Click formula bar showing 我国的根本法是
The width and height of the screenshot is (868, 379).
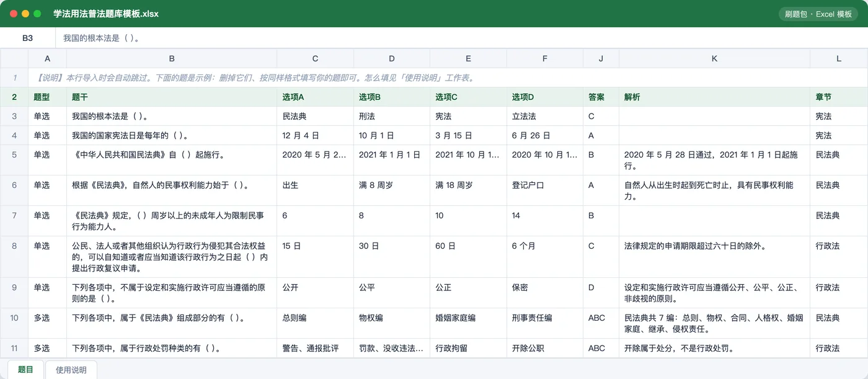[461, 38]
